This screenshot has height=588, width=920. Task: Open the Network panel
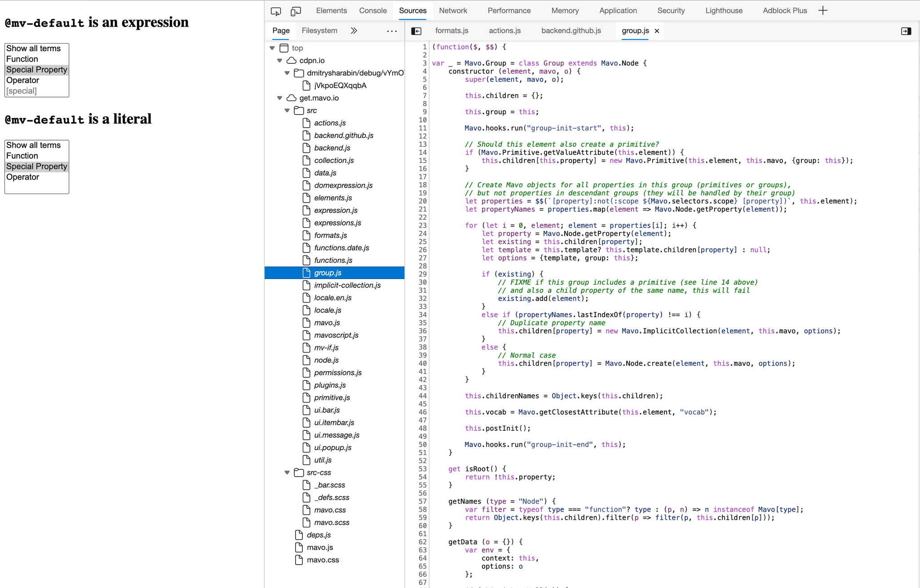point(453,10)
